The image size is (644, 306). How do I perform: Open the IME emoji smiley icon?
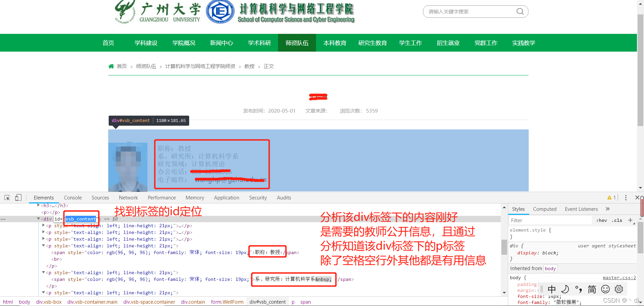pyautogui.click(x=605, y=289)
